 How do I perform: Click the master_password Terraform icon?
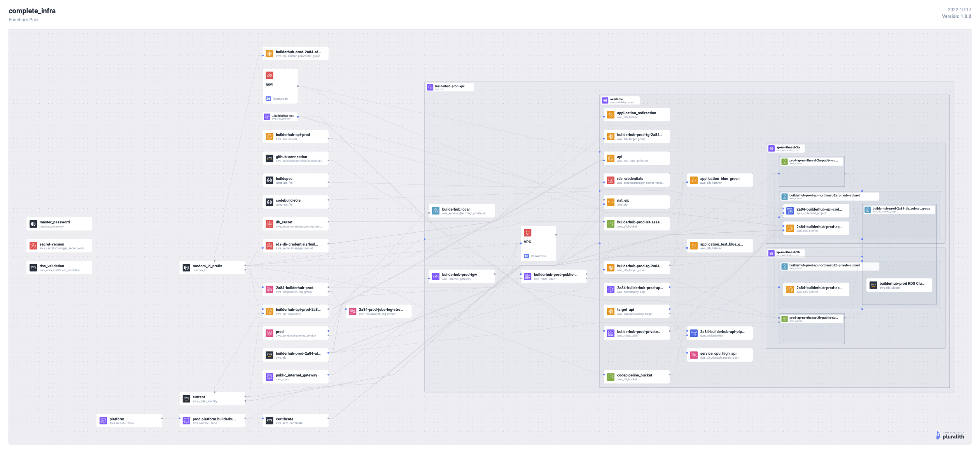click(33, 224)
